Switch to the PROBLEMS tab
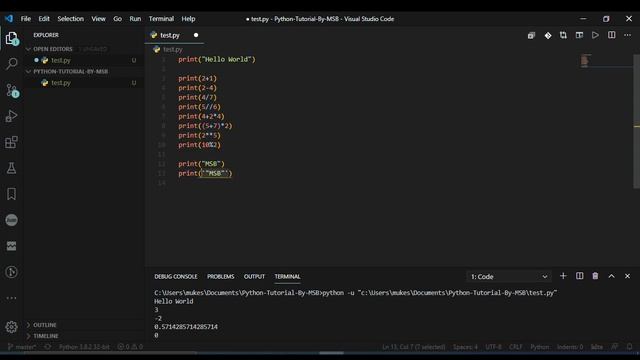The image size is (640, 360). [x=220, y=277]
